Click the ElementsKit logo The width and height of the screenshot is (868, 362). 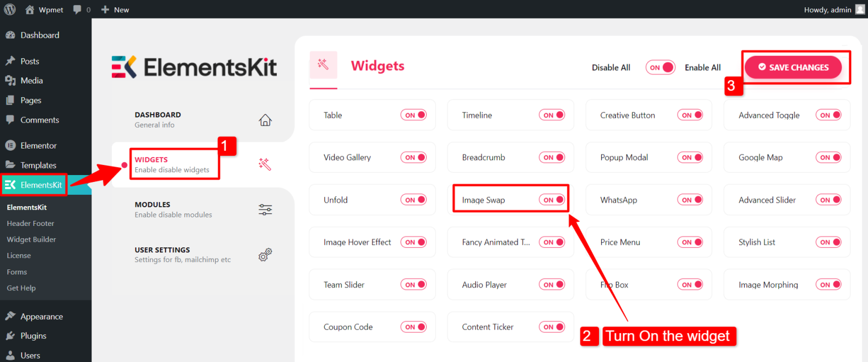pos(194,66)
